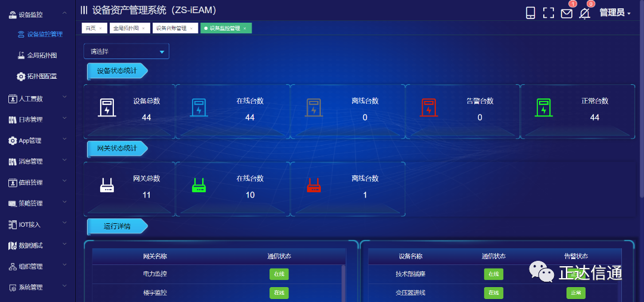The width and height of the screenshot is (644, 302).
Task: Click the gateway 在线台数 value 10
Action: (x=250, y=195)
